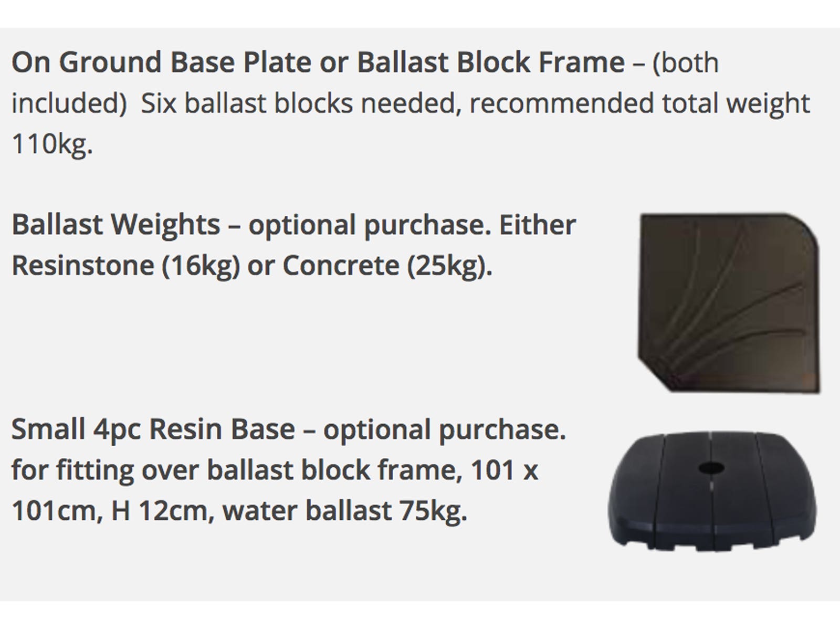Click the 'Ballast Weights' heading

[116, 225]
